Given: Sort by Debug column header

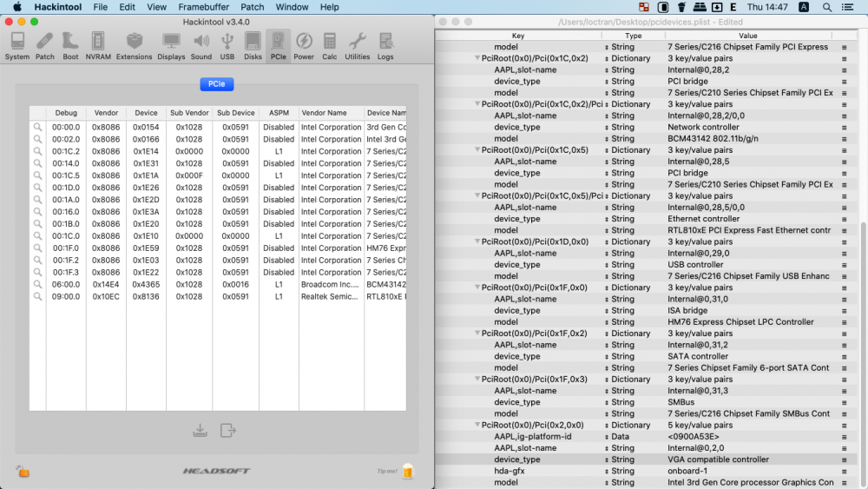Looking at the screenshot, I should (x=66, y=112).
